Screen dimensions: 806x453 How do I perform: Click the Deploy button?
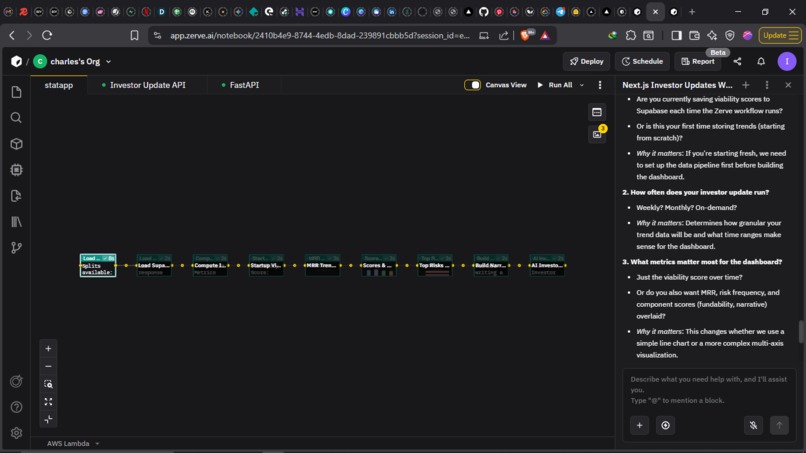587,61
